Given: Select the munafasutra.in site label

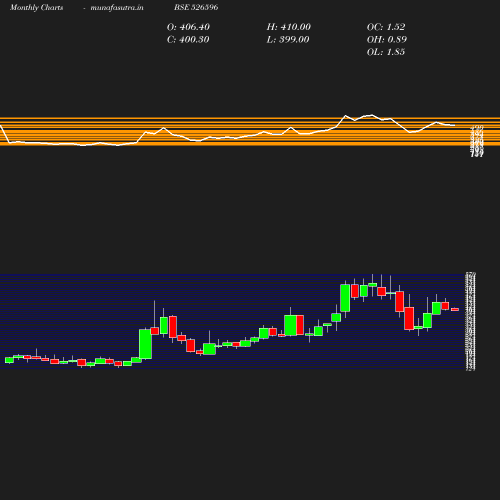Looking at the screenshot, I should pos(117,7).
